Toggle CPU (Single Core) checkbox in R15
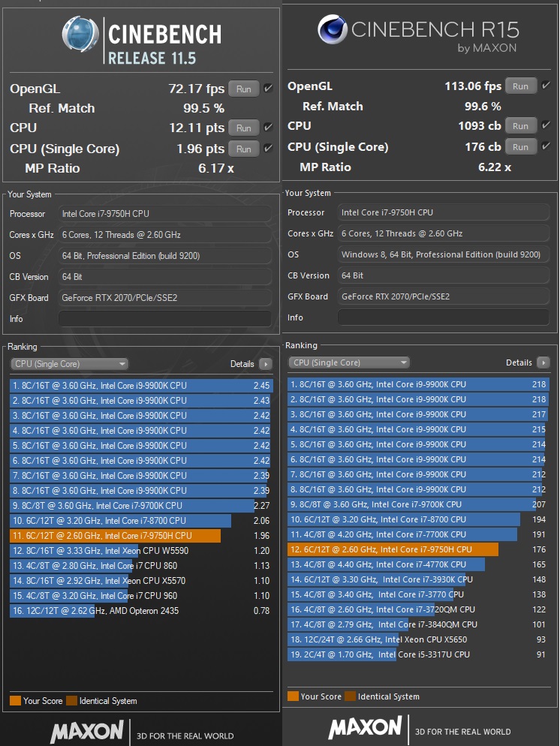The width and height of the screenshot is (560, 746). (546, 146)
